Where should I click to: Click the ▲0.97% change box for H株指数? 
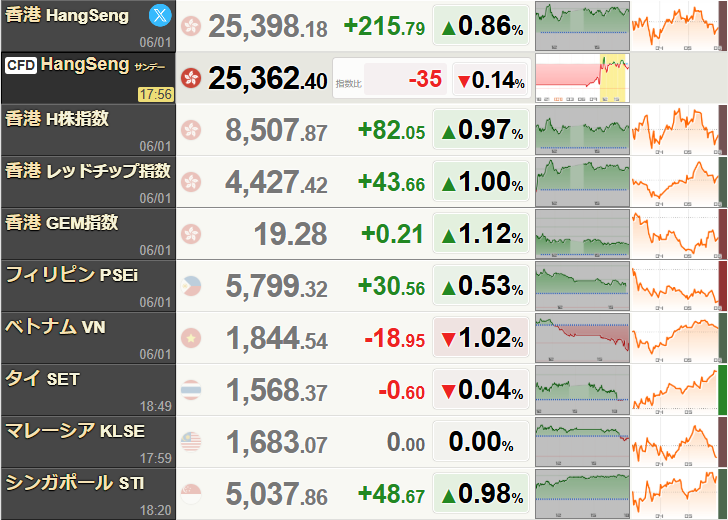point(481,130)
